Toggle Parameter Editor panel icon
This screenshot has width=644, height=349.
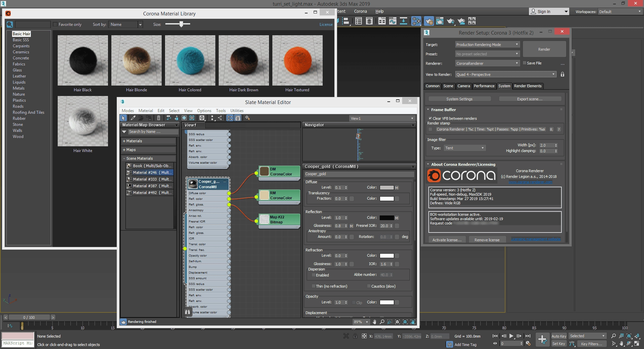238,118
